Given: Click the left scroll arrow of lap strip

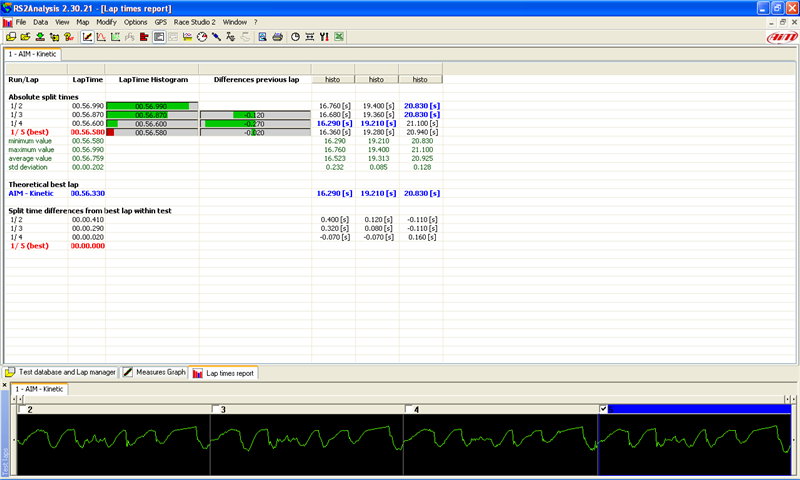Looking at the screenshot, I should click(15, 399).
